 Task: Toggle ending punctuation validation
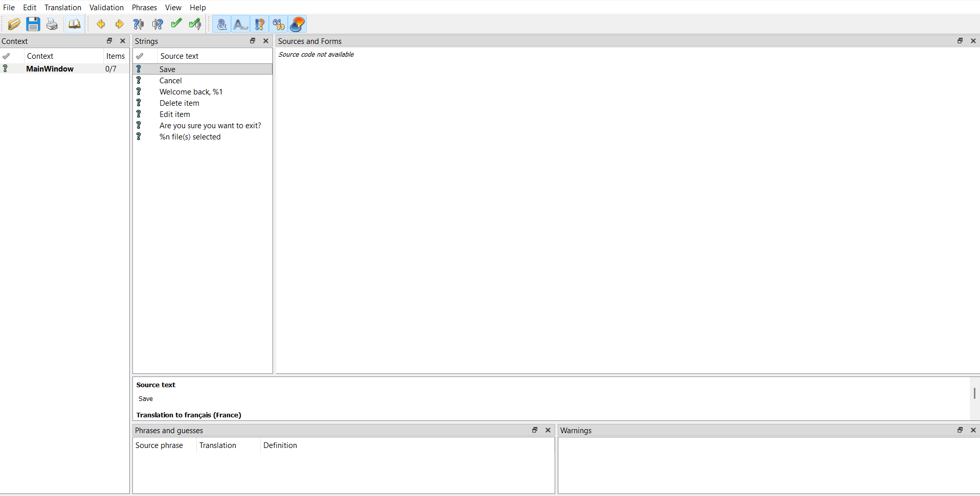point(260,24)
